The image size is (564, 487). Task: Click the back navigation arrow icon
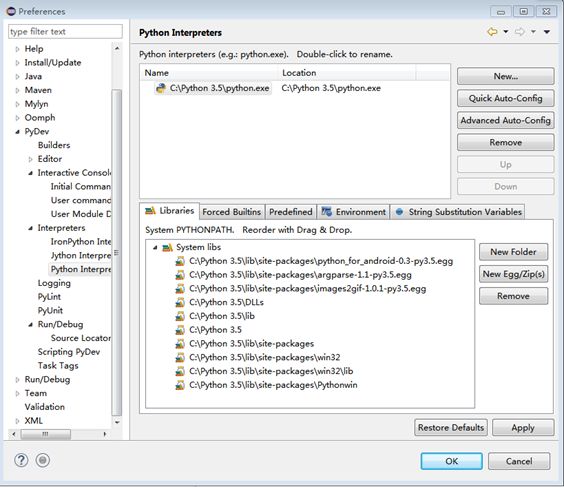point(492,32)
